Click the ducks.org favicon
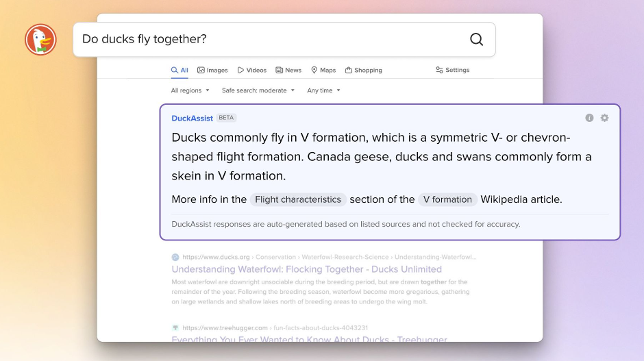 pos(175,257)
